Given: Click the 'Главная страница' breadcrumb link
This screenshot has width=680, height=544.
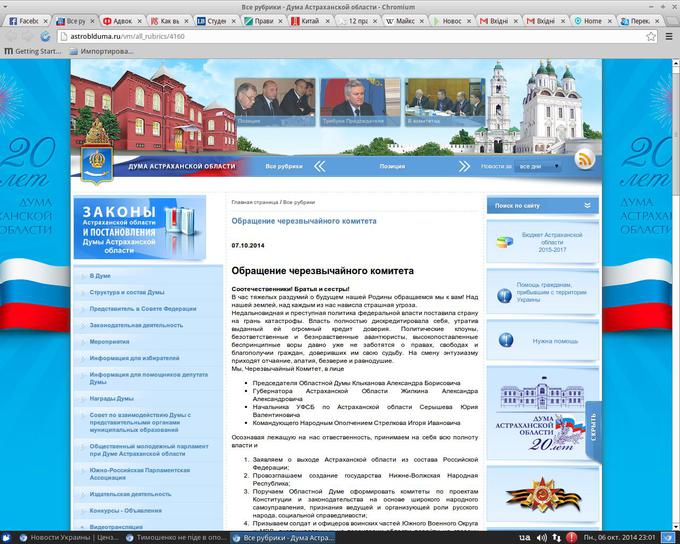Looking at the screenshot, I should (x=254, y=202).
